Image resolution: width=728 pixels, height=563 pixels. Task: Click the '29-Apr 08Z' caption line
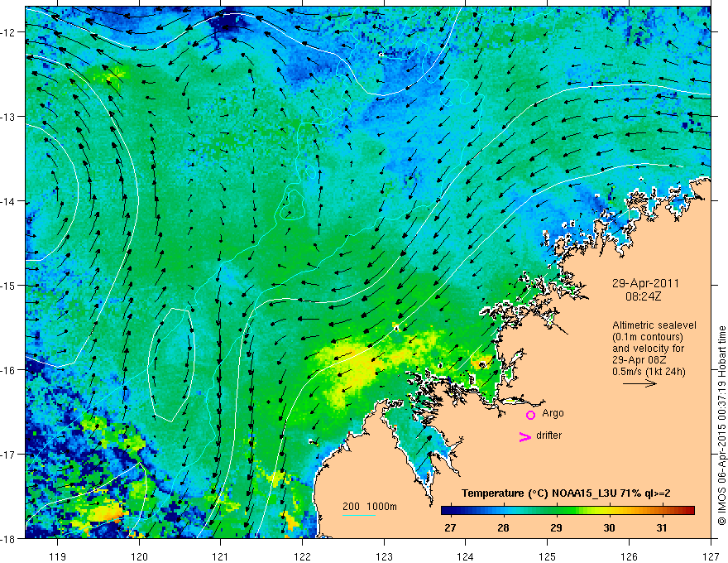(636, 360)
